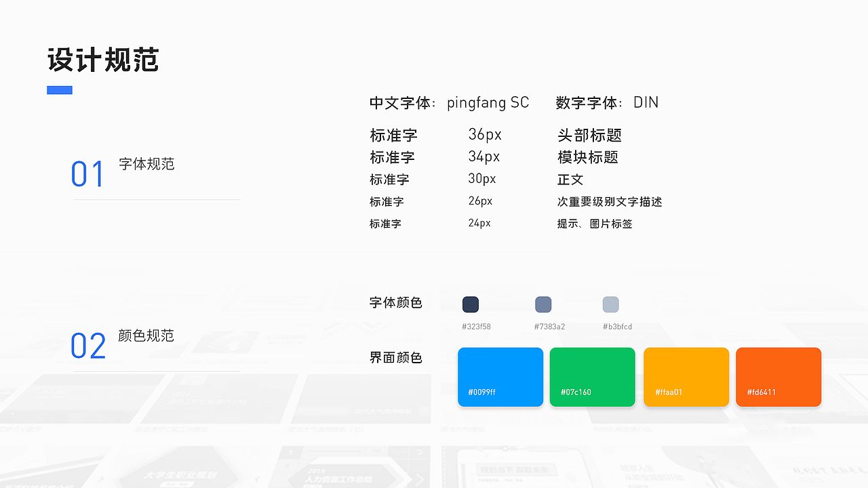Click the 正文 usage label

(570, 180)
